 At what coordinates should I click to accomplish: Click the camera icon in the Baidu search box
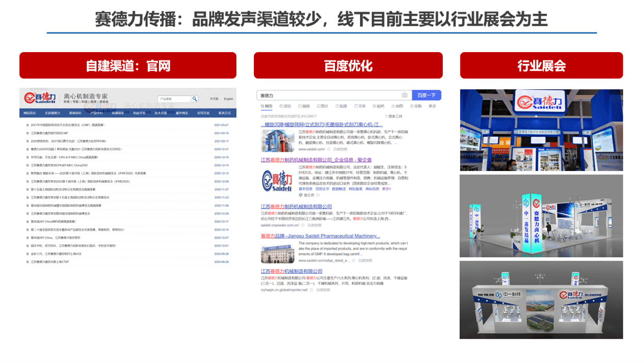click(x=405, y=96)
